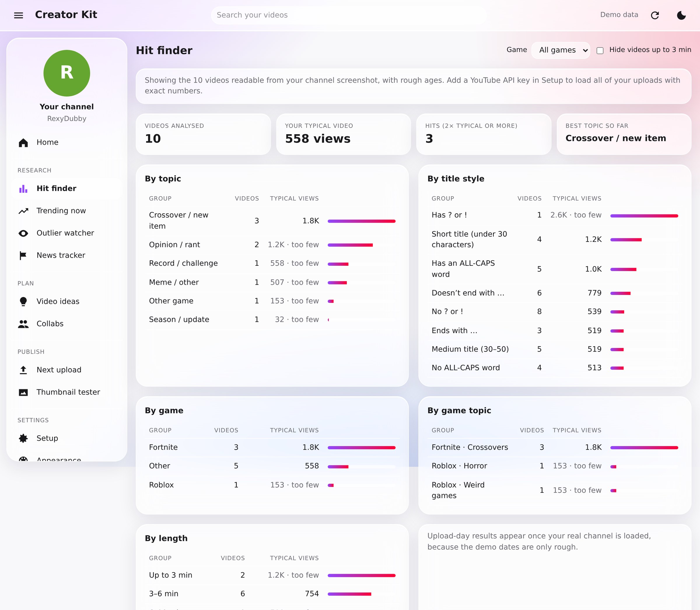Click the Up to 3 min views bar

tap(361, 576)
